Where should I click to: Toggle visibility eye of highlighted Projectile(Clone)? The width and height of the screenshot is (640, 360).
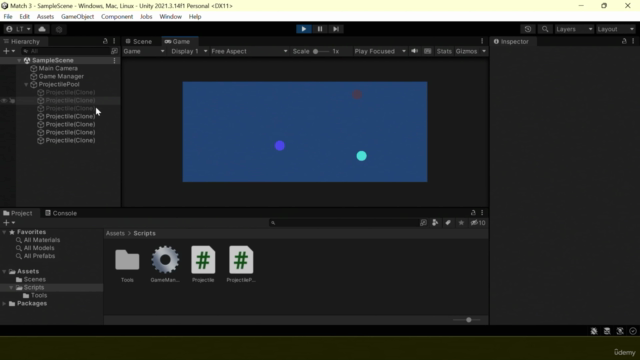[4, 100]
